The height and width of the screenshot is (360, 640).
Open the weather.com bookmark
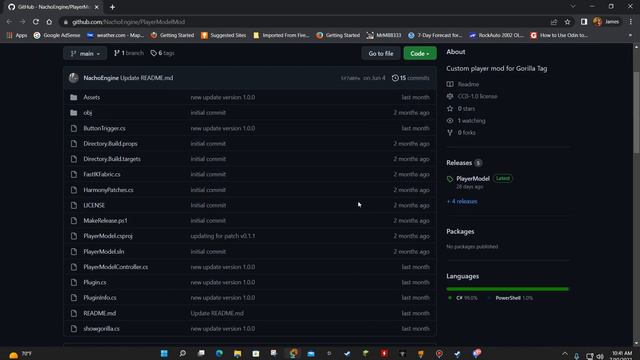click(x=115, y=36)
